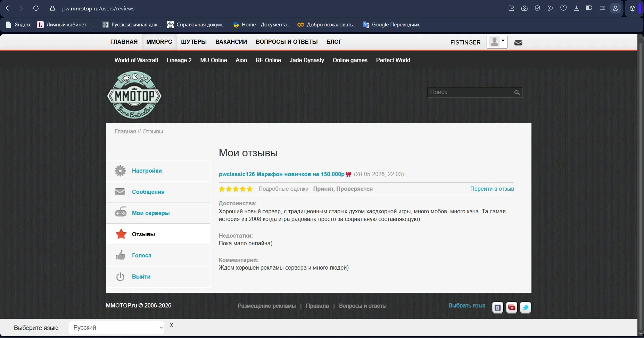Go to Online games section
Image resolution: width=644 pixels, height=338 pixels.
click(350, 60)
